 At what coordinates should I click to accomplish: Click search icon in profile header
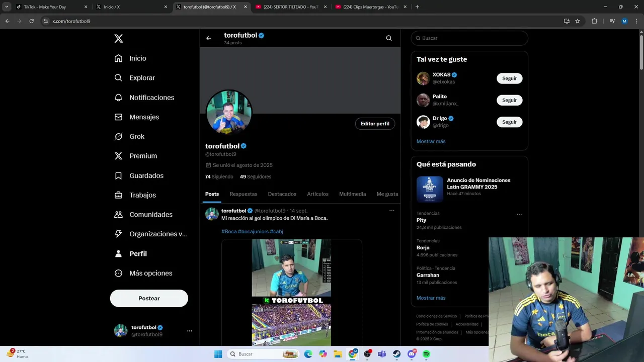coord(389,38)
